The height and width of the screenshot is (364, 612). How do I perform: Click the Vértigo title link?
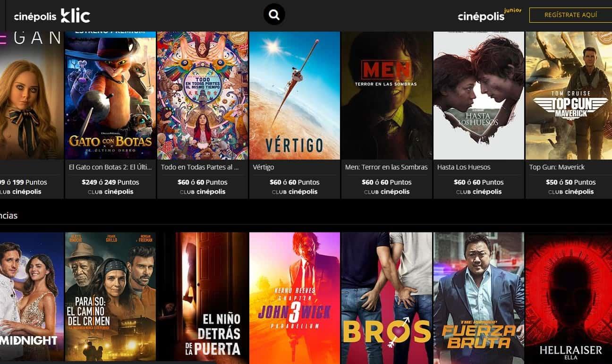263,167
